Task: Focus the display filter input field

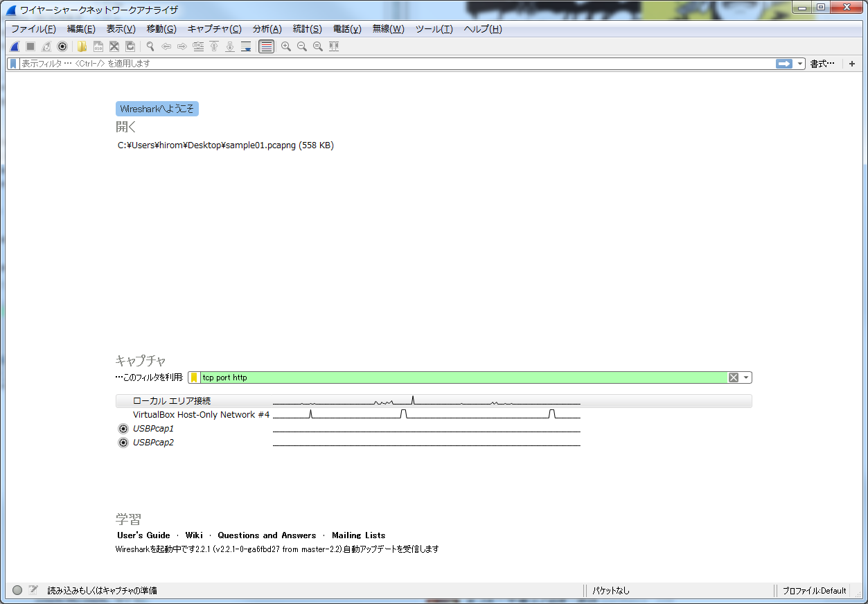Action: pos(397,64)
